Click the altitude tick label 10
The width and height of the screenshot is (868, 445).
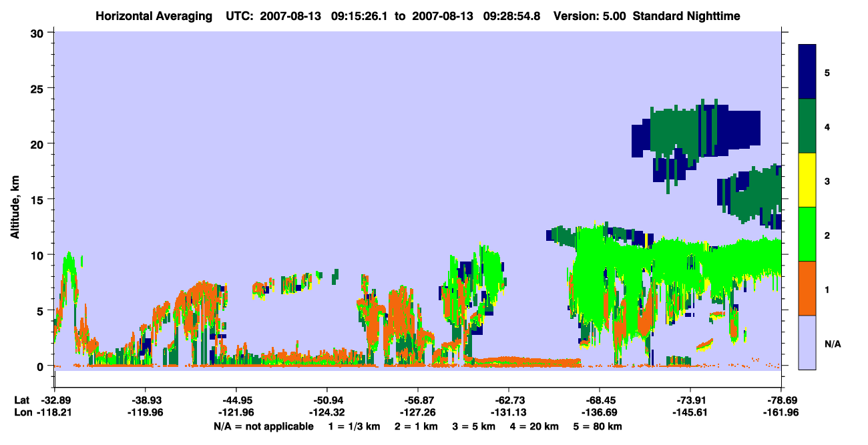(39, 255)
